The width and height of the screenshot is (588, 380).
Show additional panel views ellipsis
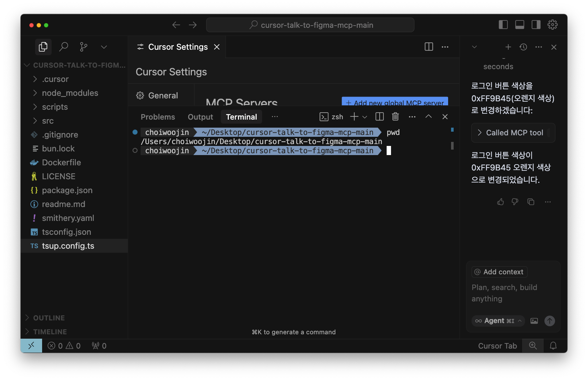click(275, 117)
